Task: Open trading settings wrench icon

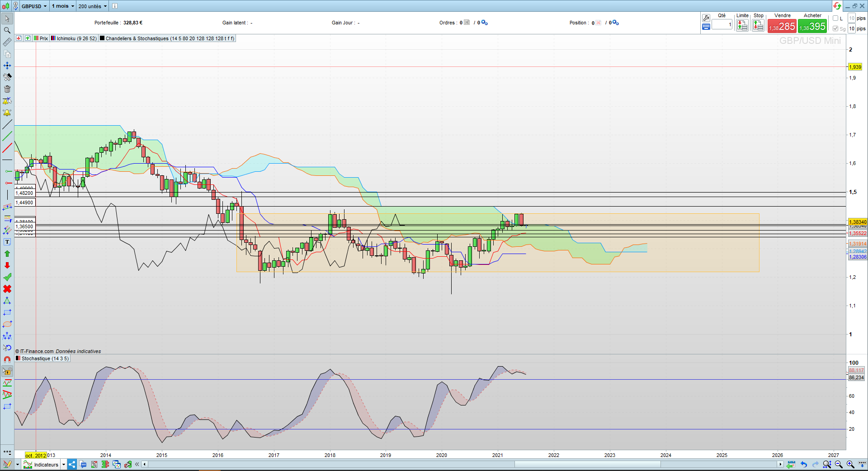Action: point(706,18)
